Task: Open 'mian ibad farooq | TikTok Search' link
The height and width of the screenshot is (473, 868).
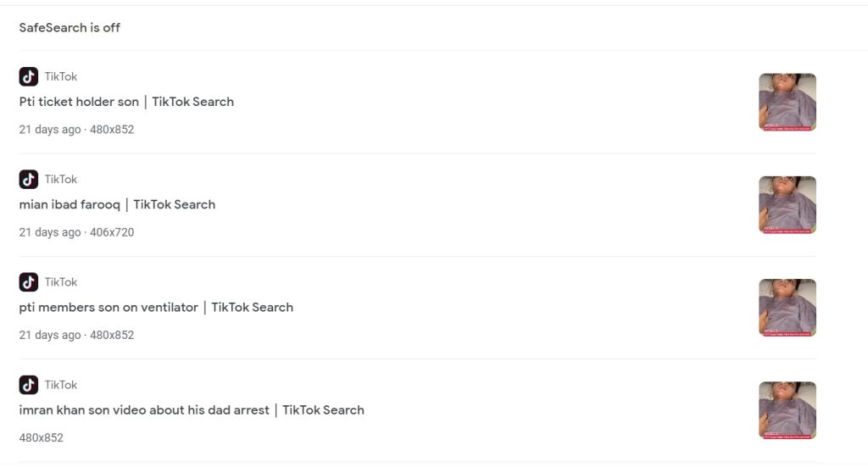Action: point(117,204)
